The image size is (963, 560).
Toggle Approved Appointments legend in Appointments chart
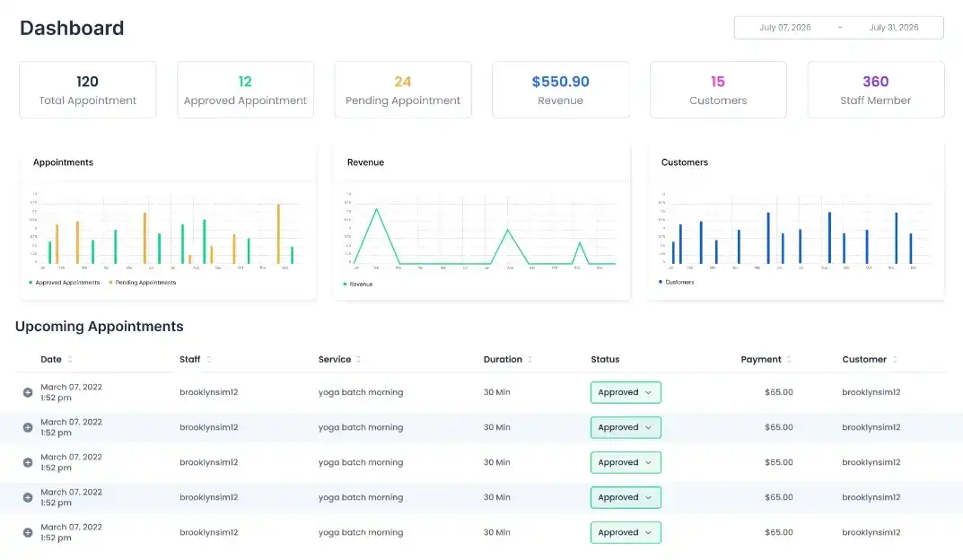point(65,283)
